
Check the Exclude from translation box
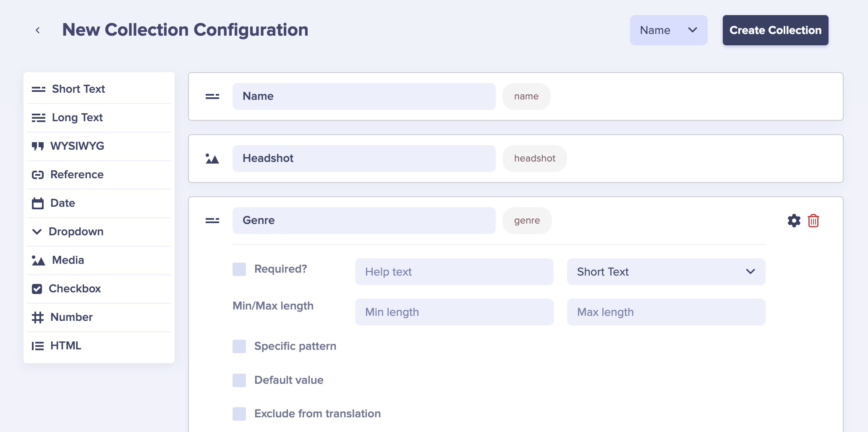tap(239, 414)
